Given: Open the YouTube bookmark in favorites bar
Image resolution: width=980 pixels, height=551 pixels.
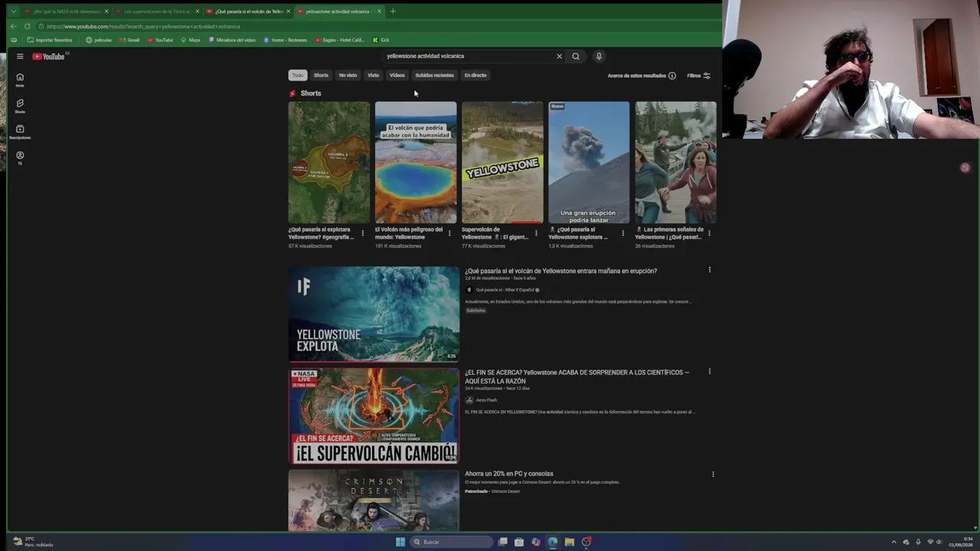Looking at the screenshot, I should pyautogui.click(x=160, y=40).
